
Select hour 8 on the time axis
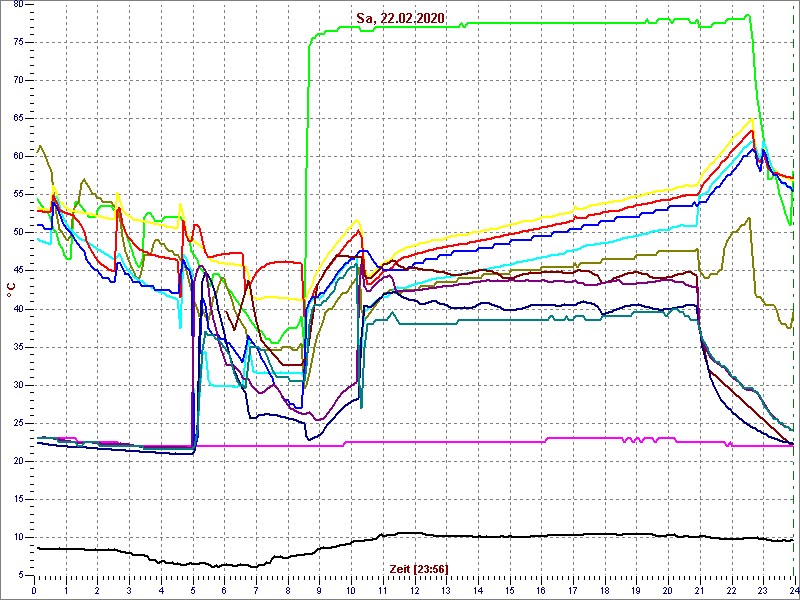pyautogui.click(x=287, y=589)
